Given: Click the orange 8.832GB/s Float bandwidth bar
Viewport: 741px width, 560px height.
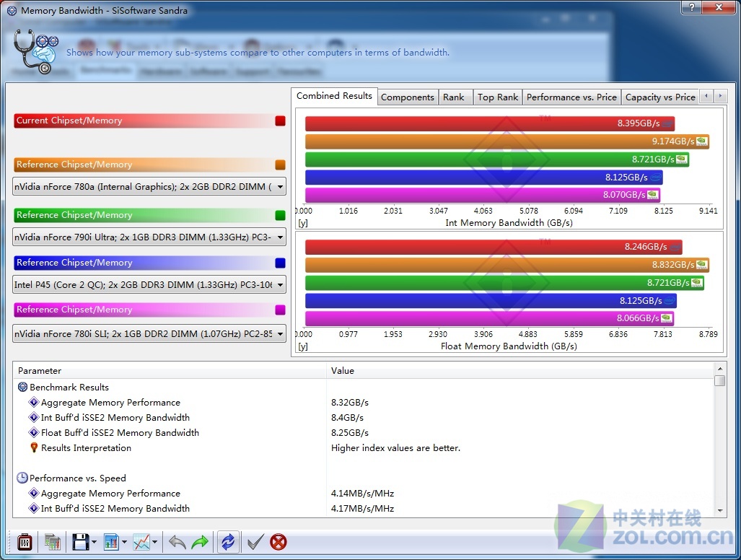Looking at the screenshot, I should point(507,265).
